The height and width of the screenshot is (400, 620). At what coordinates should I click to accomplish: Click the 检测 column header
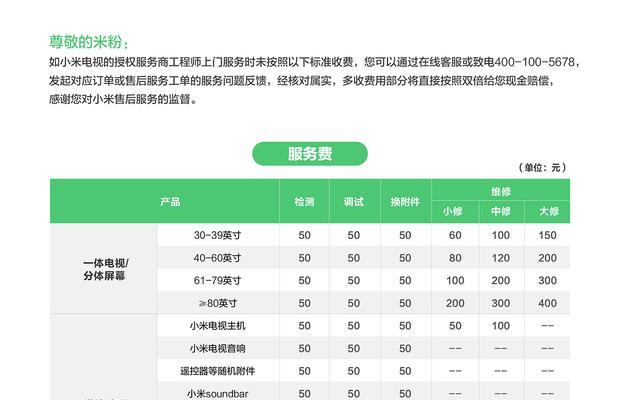(x=304, y=202)
